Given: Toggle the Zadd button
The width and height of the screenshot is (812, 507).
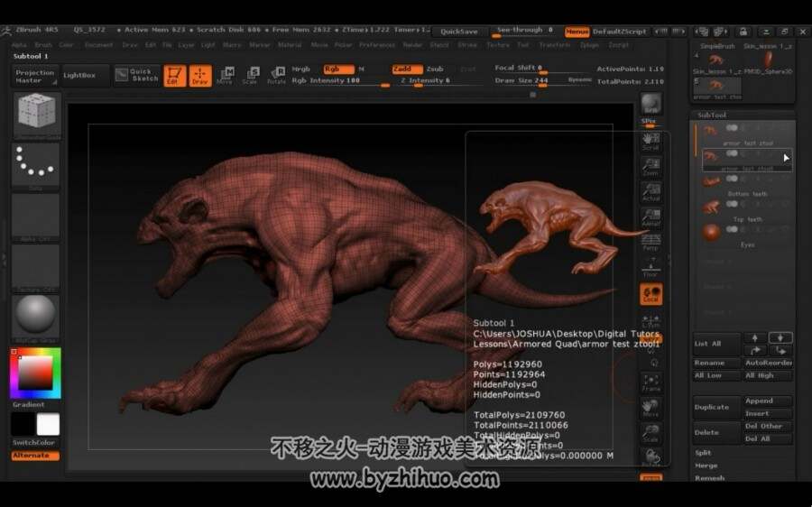Looking at the screenshot, I should [x=407, y=69].
